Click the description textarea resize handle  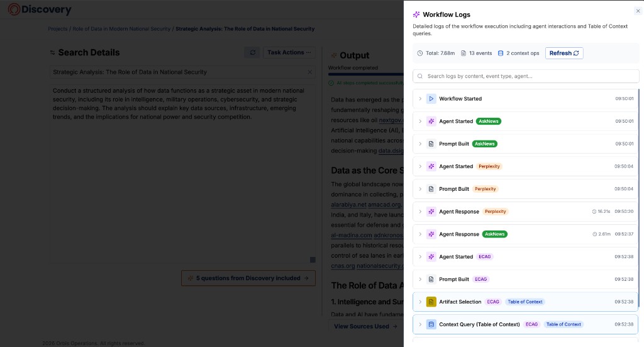313,260
